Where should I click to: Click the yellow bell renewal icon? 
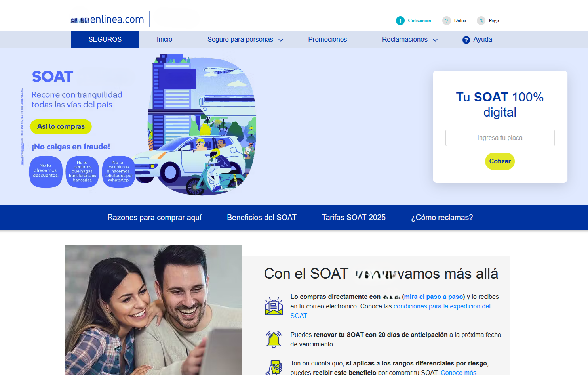(x=274, y=339)
